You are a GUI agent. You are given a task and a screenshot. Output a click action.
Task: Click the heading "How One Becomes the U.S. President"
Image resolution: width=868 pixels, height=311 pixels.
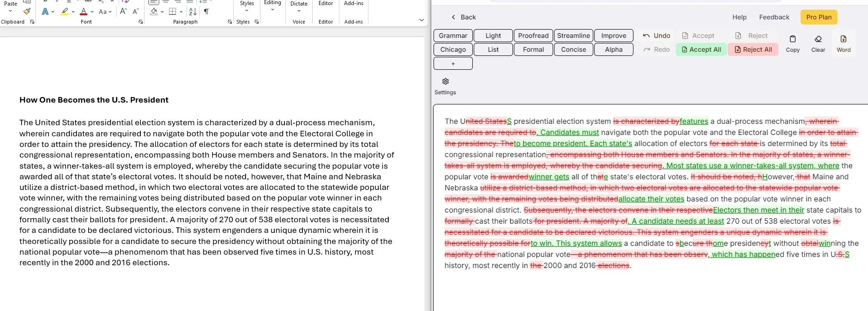[94, 100]
